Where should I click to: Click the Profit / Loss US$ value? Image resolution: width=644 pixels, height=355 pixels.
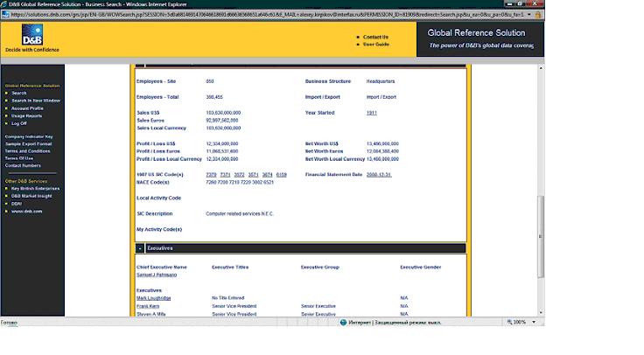tap(222, 144)
